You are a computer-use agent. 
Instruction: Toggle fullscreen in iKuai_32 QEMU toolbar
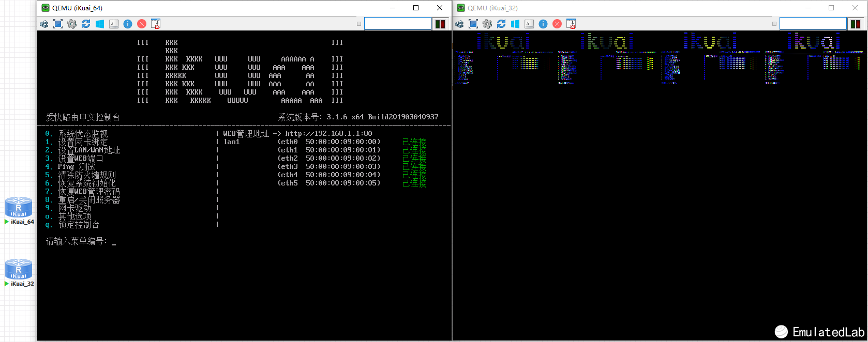tap(473, 24)
